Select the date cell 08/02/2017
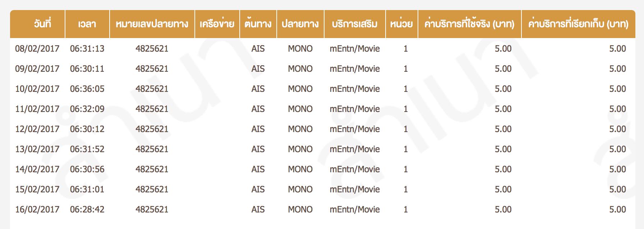Image resolution: width=644 pixels, height=229 pixels. 37,49
